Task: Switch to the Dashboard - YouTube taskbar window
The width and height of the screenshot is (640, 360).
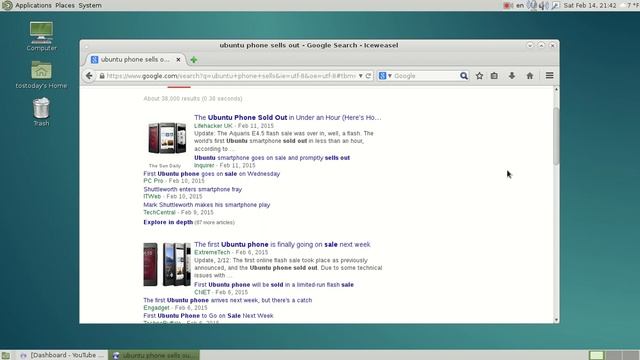Action: tap(63, 355)
